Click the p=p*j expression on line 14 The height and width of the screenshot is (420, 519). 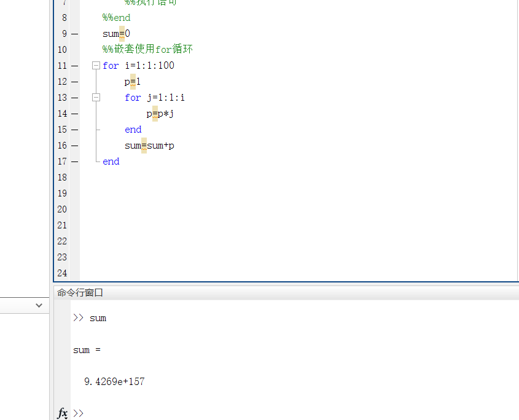point(159,113)
